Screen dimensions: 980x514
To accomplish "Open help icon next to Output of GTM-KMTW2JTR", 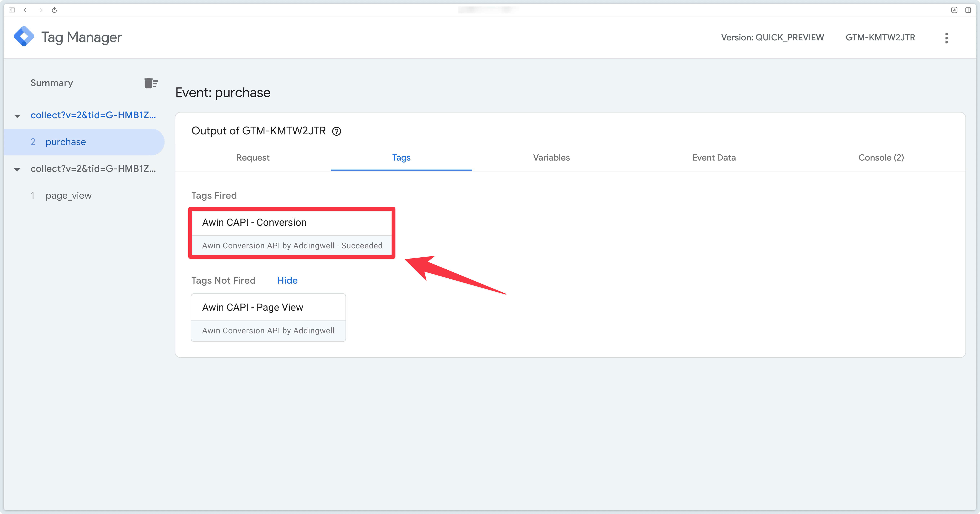I will click(x=337, y=131).
